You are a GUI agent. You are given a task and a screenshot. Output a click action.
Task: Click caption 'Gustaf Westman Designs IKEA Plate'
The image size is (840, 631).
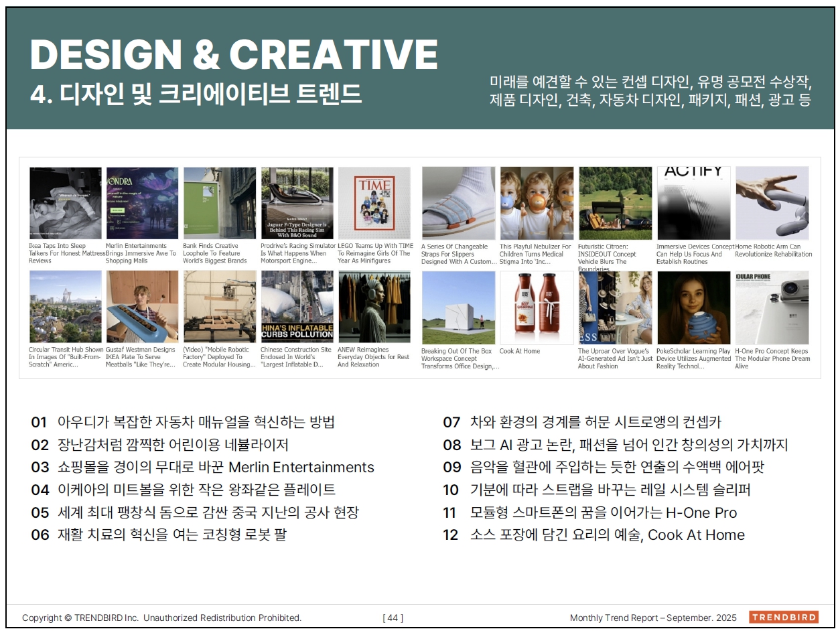click(x=140, y=357)
